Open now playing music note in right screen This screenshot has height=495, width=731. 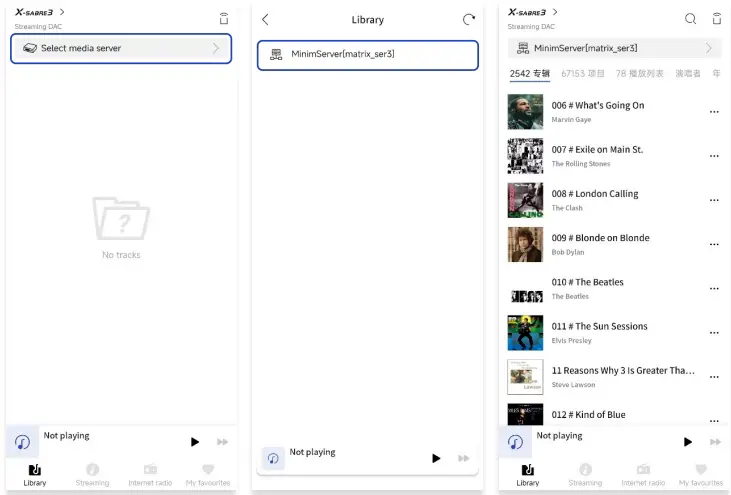pos(515,442)
